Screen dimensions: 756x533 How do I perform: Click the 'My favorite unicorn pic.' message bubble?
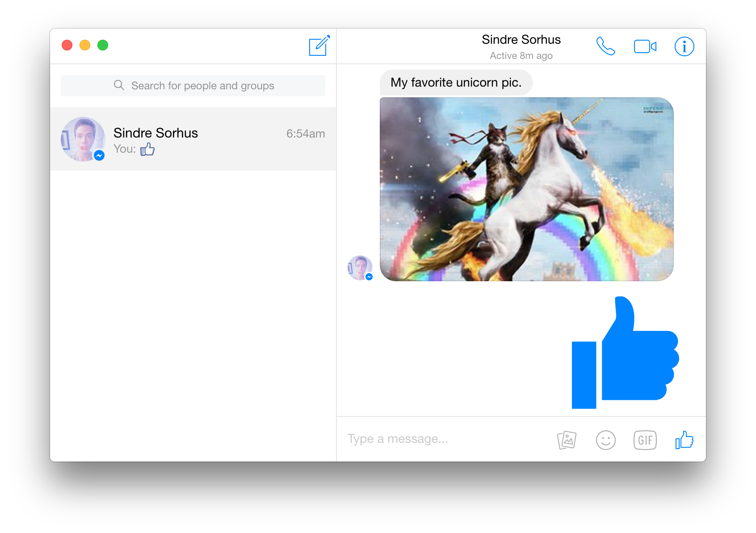(456, 83)
